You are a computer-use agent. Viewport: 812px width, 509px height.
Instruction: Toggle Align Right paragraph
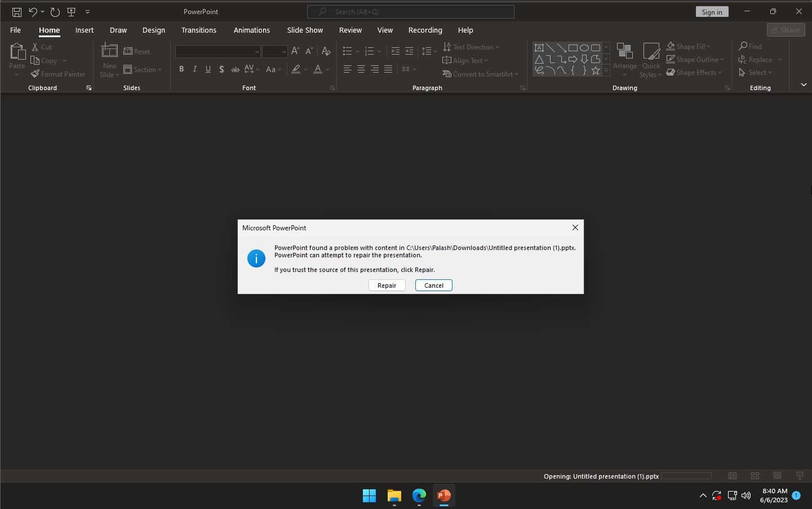375,69
